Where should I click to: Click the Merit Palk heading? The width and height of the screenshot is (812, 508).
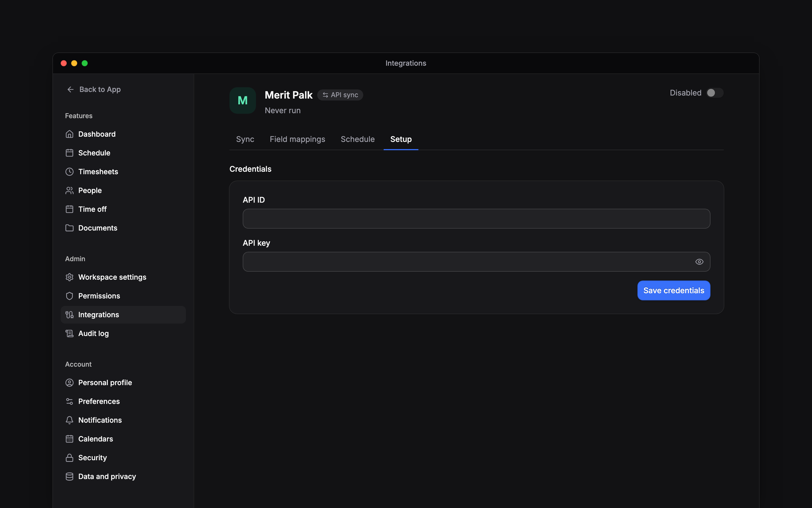click(289, 95)
